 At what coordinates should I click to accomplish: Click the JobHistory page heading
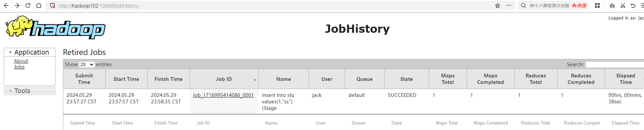point(357,29)
